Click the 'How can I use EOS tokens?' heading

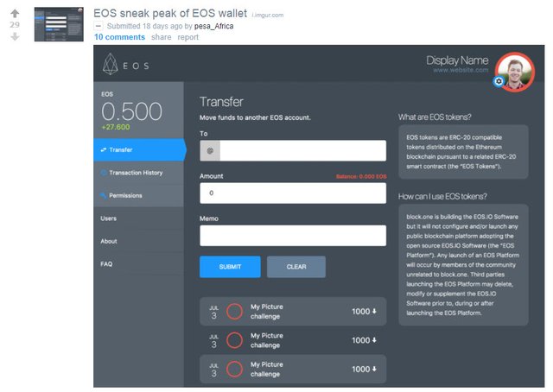click(442, 196)
